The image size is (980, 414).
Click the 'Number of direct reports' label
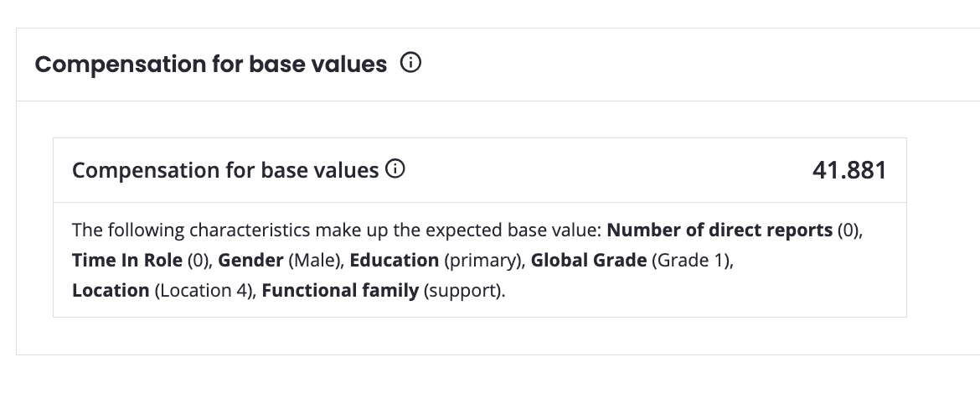(x=720, y=230)
